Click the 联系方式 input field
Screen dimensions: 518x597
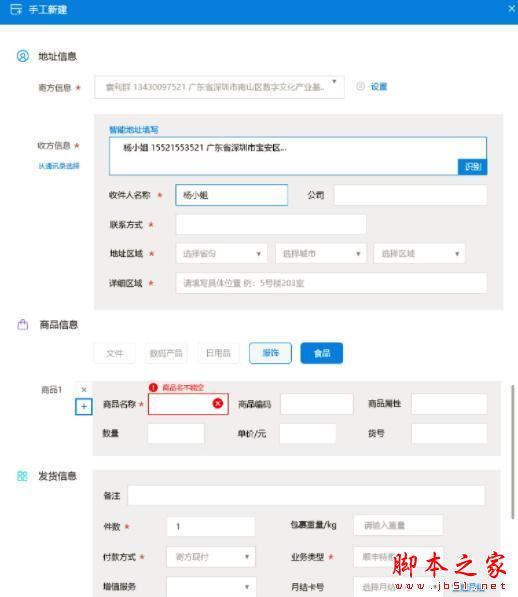[x=271, y=224]
